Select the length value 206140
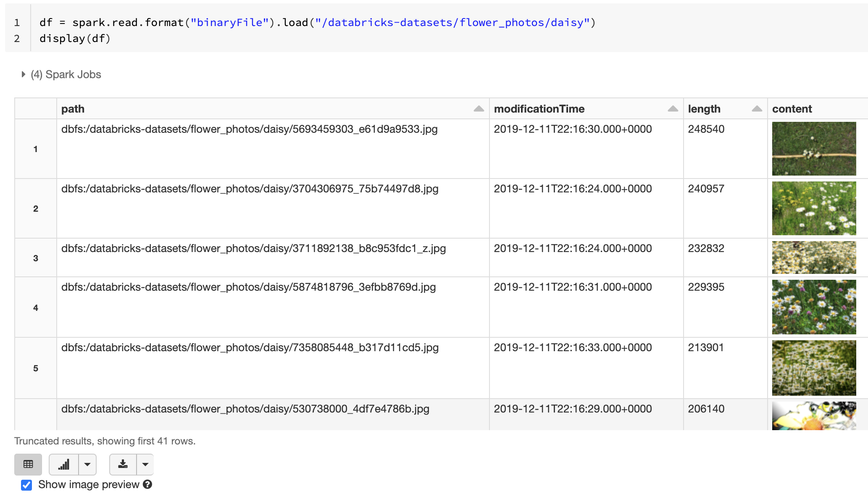The height and width of the screenshot is (494, 868). [x=706, y=409]
